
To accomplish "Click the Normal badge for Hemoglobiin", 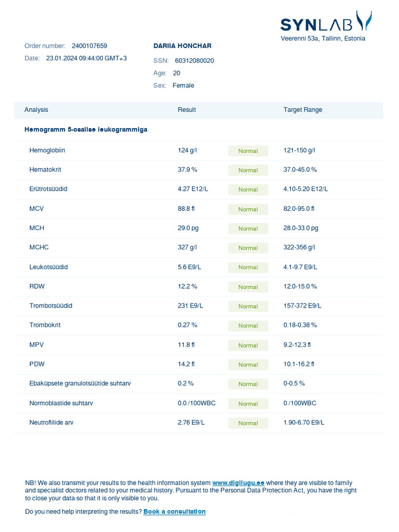I will [248, 151].
